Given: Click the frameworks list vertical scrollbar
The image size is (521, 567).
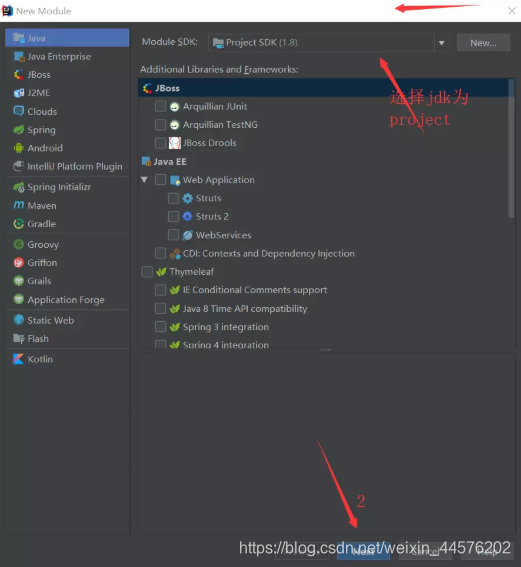Looking at the screenshot, I should [x=511, y=148].
